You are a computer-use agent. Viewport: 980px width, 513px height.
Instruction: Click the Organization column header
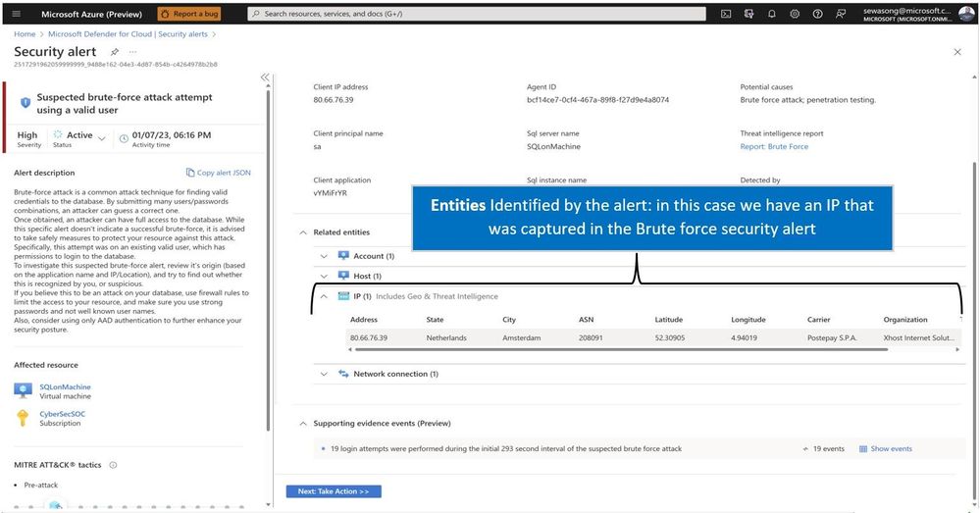point(905,320)
